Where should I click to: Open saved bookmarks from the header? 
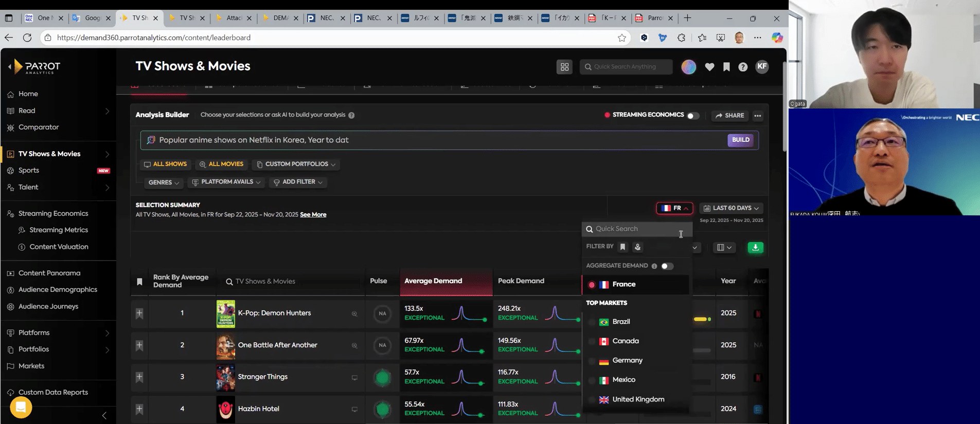726,67
